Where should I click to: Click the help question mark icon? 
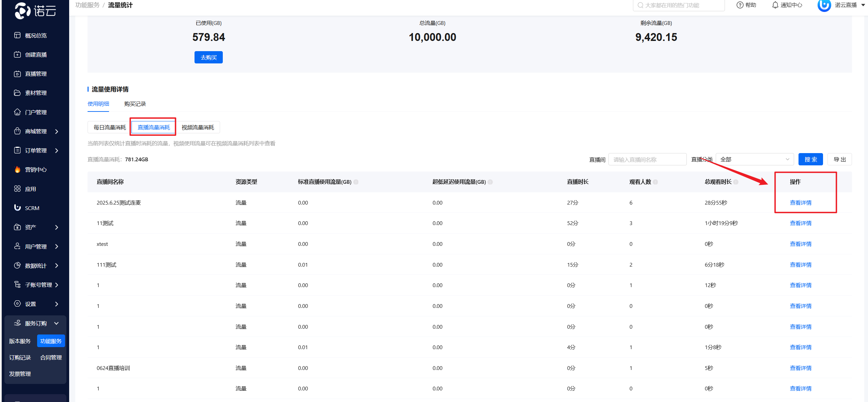point(740,5)
